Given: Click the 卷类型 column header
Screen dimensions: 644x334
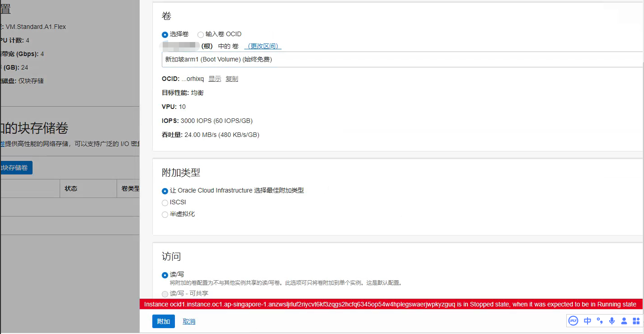Looking at the screenshot, I should [131, 188].
